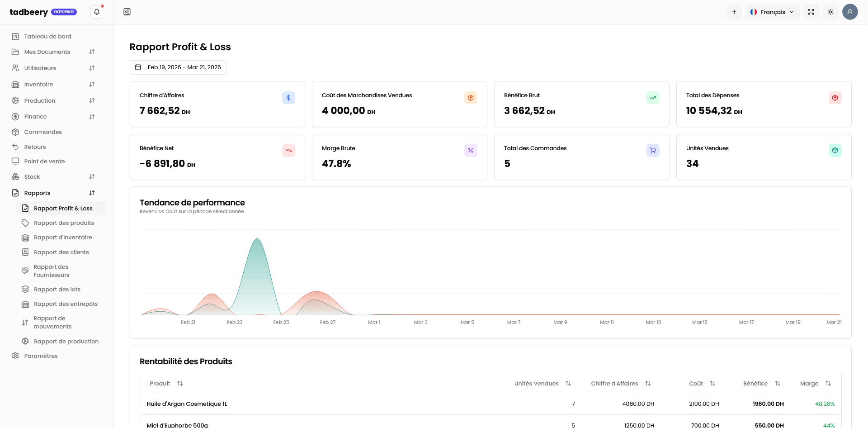Image resolution: width=868 pixels, height=428 pixels.
Task: Click Huile d'Argan Cosmetique 1L row
Action: (x=491, y=404)
